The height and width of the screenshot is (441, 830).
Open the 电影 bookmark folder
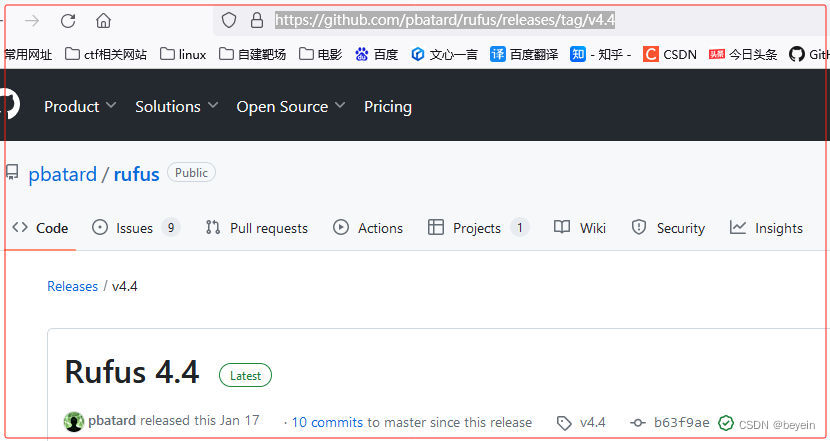tap(321, 54)
